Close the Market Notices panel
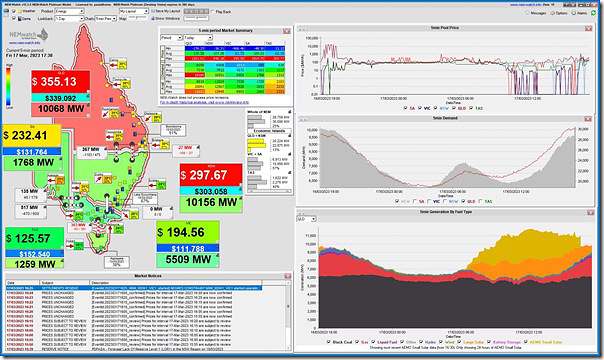The image size is (604, 360). point(287,276)
